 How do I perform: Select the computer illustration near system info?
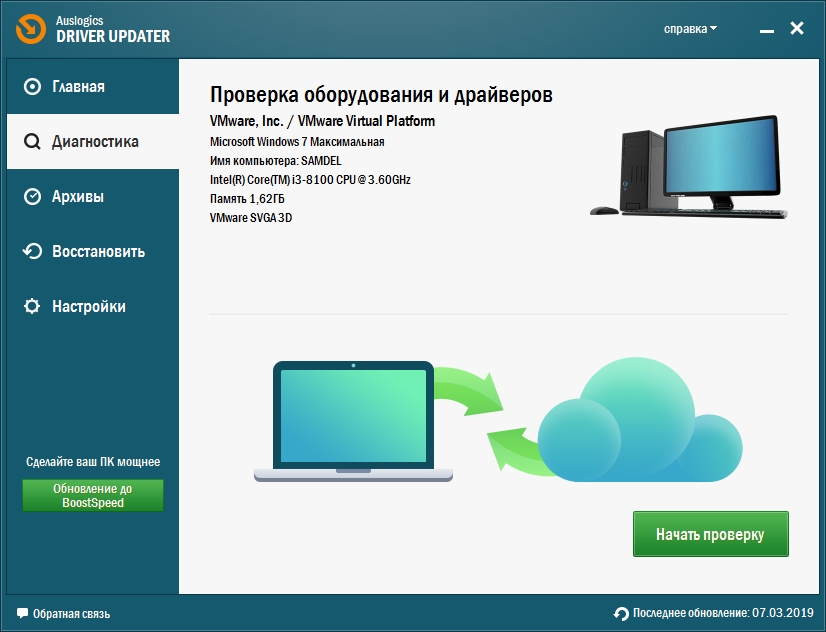pos(688,165)
